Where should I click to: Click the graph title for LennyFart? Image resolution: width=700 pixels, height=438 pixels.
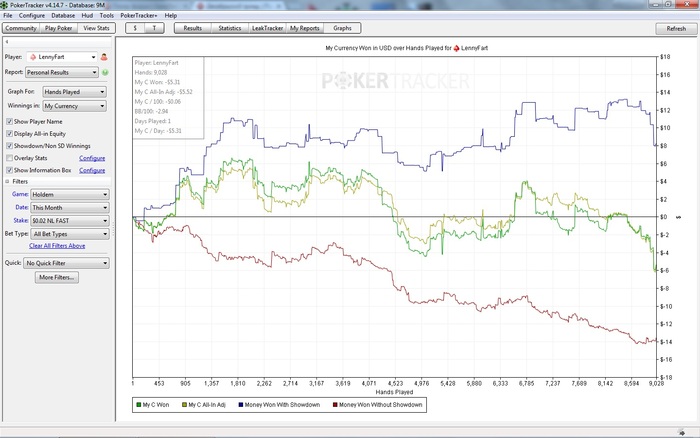(x=406, y=48)
